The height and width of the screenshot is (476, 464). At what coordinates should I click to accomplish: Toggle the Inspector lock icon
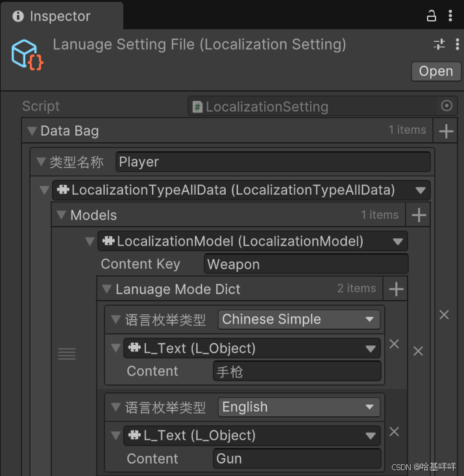431,16
